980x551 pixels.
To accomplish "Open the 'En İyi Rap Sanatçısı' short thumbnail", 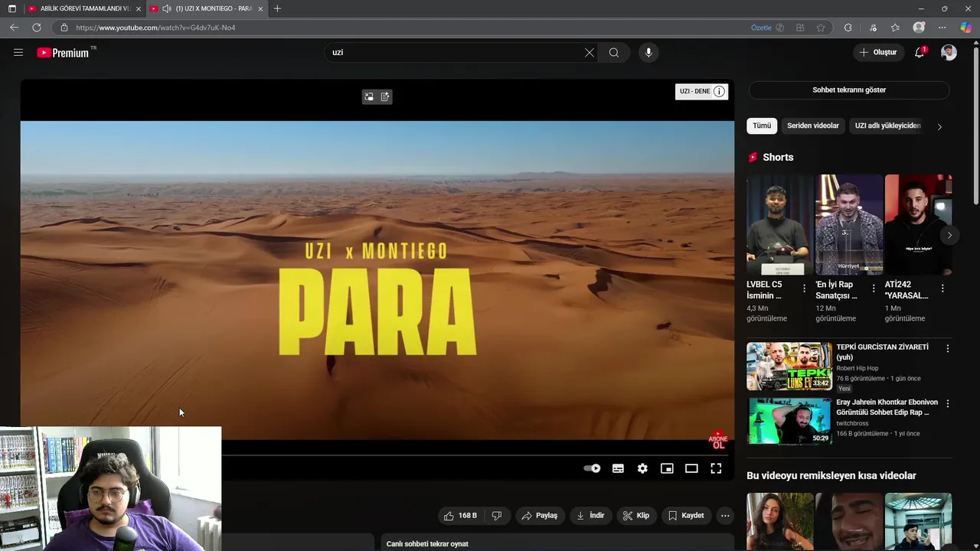I will [849, 225].
